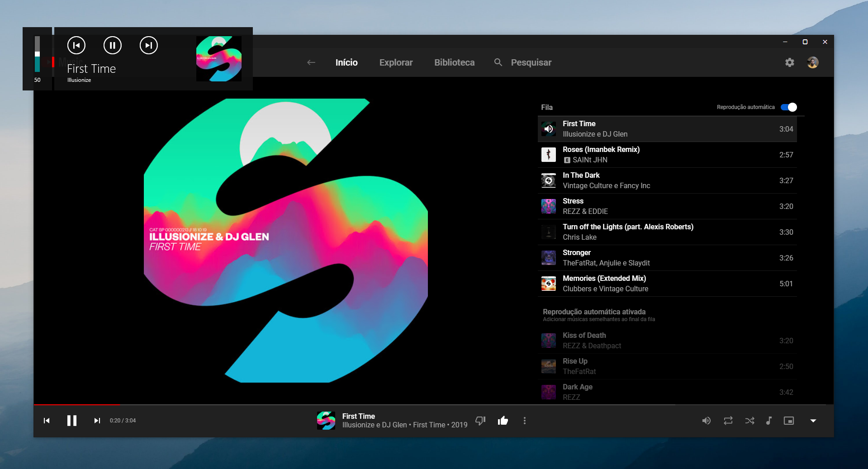Viewport: 868px width, 469px height.
Task: Like the current song with thumbs up
Action: pyautogui.click(x=503, y=421)
